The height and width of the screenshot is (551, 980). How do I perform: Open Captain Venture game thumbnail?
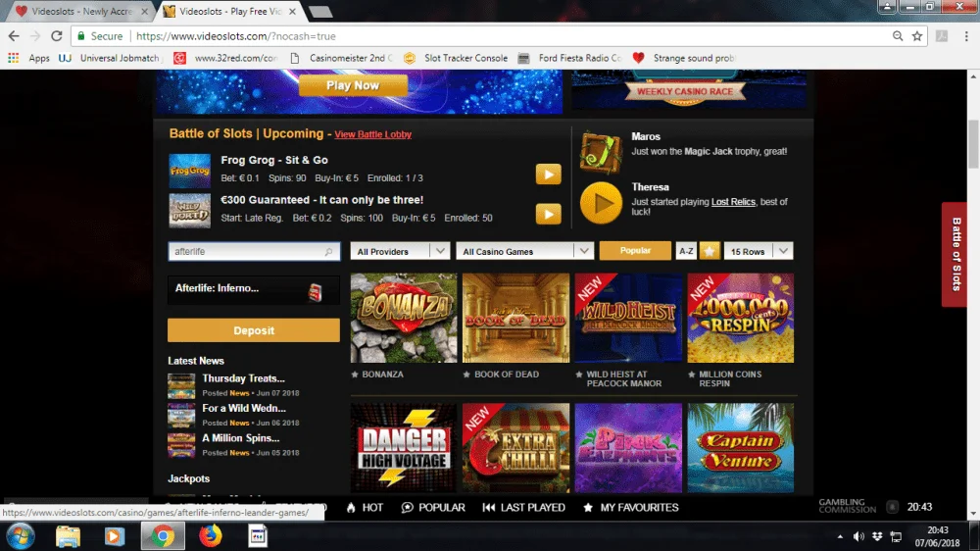pos(741,448)
